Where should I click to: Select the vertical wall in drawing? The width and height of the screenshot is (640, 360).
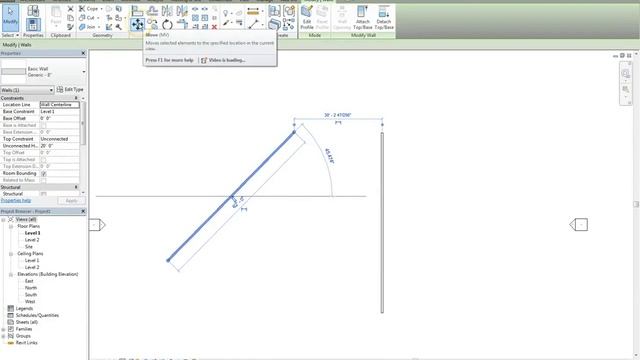coord(382,222)
